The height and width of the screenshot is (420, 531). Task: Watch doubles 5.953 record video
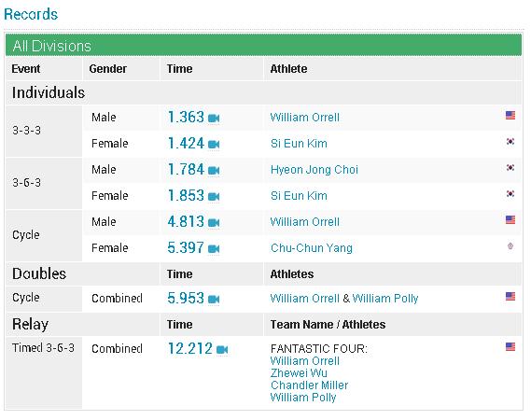(214, 300)
